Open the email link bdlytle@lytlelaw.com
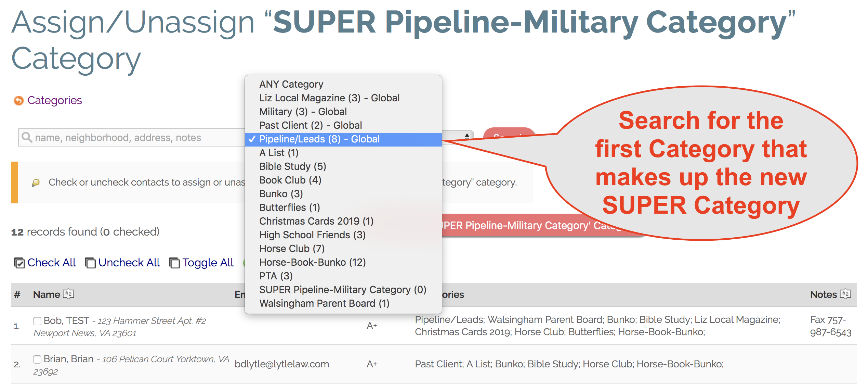 [281, 364]
